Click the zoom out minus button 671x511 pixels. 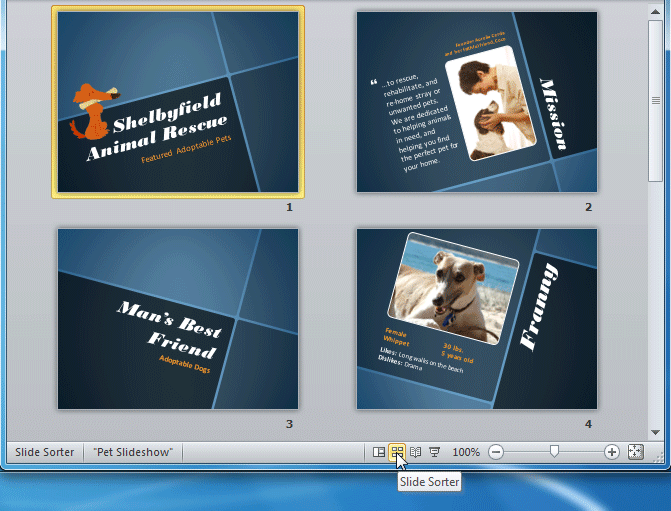pos(496,452)
